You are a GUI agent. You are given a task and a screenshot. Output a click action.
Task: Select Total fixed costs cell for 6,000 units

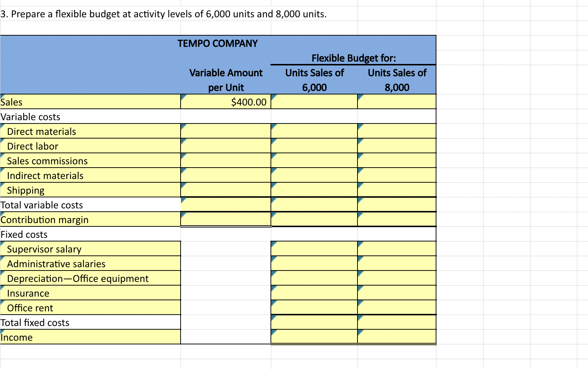click(x=314, y=322)
